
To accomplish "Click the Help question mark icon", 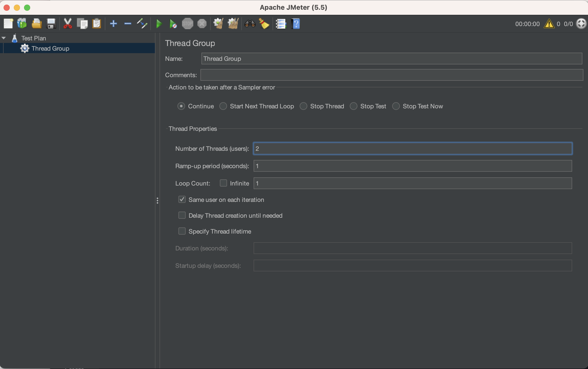I will 296,24.
